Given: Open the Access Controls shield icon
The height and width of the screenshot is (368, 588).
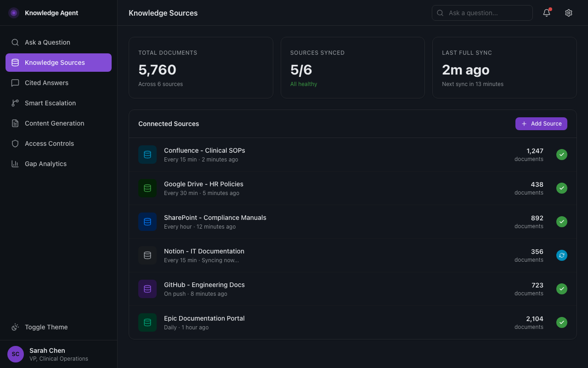Looking at the screenshot, I should (x=15, y=144).
